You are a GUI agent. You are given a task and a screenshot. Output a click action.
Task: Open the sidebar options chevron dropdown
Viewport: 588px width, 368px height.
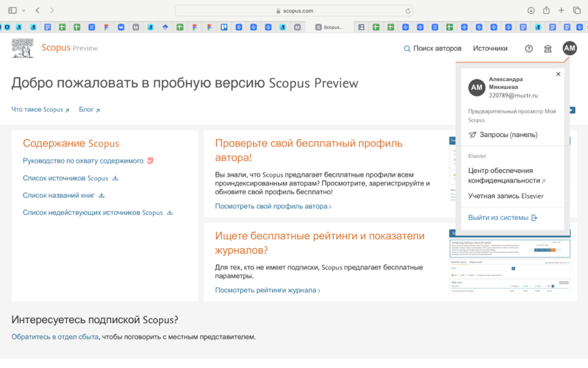tap(24, 10)
